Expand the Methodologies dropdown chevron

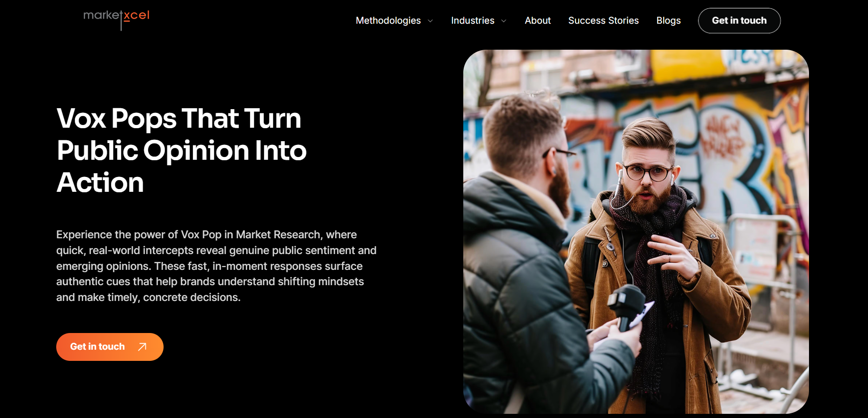[x=431, y=21]
